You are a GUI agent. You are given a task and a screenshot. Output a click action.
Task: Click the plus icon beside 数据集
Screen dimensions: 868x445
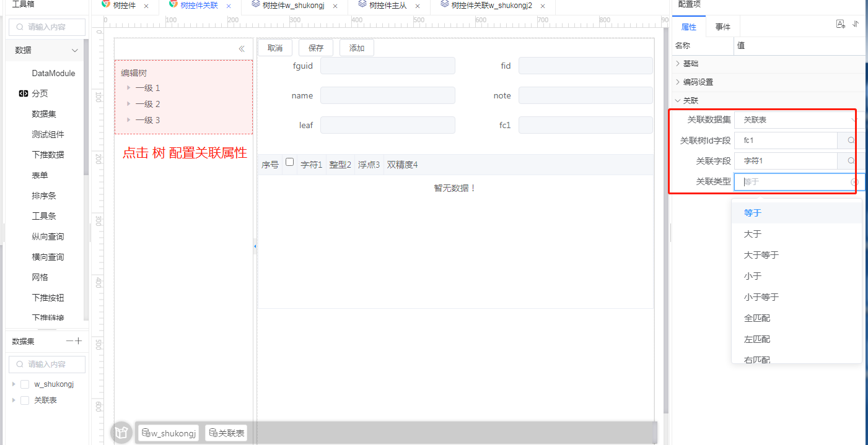pyautogui.click(x=78, y=341)
